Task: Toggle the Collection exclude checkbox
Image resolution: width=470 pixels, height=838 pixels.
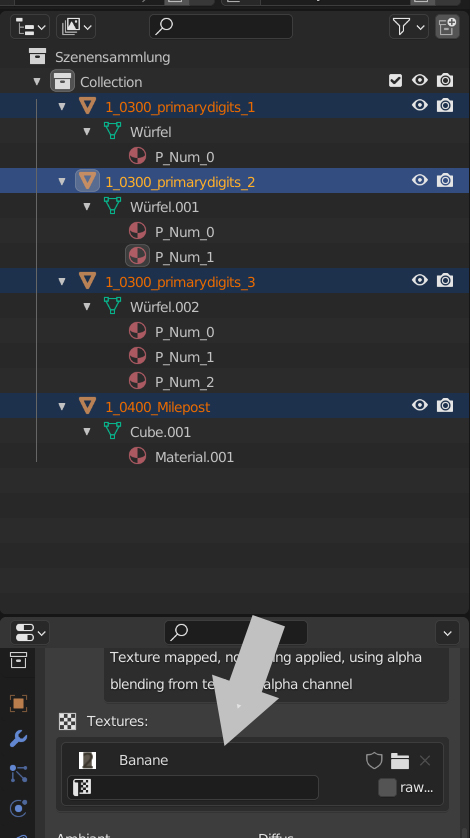Action: tap(395, 81)
